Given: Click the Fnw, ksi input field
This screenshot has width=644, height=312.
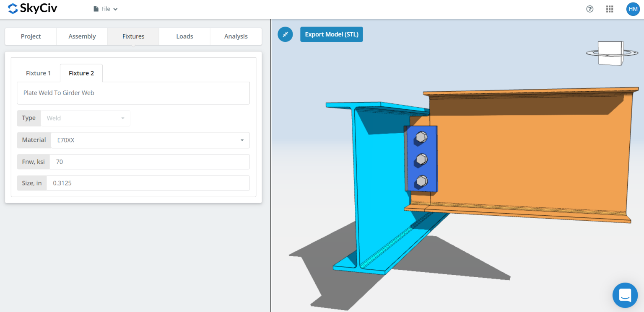Looking at the screenshot, I should coord(149,162).
